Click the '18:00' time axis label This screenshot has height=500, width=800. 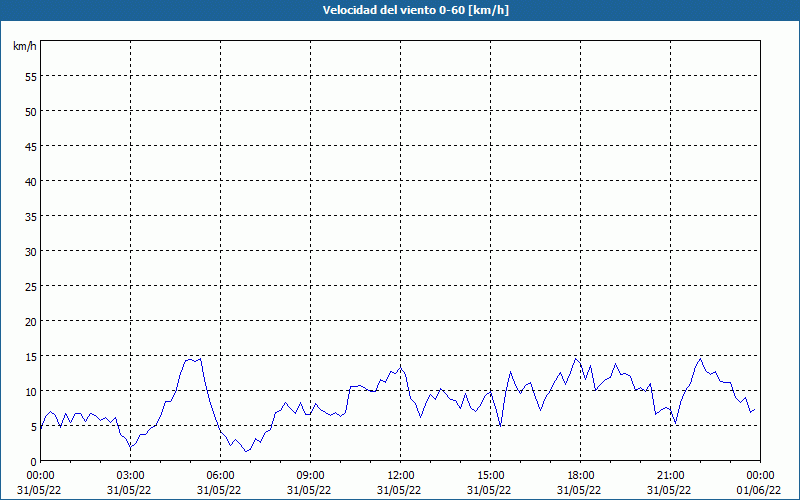[581, 476]
